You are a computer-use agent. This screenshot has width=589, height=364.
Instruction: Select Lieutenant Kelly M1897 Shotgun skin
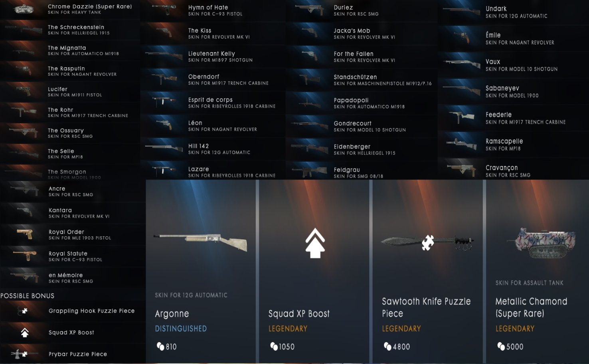(x=214, y=57)
